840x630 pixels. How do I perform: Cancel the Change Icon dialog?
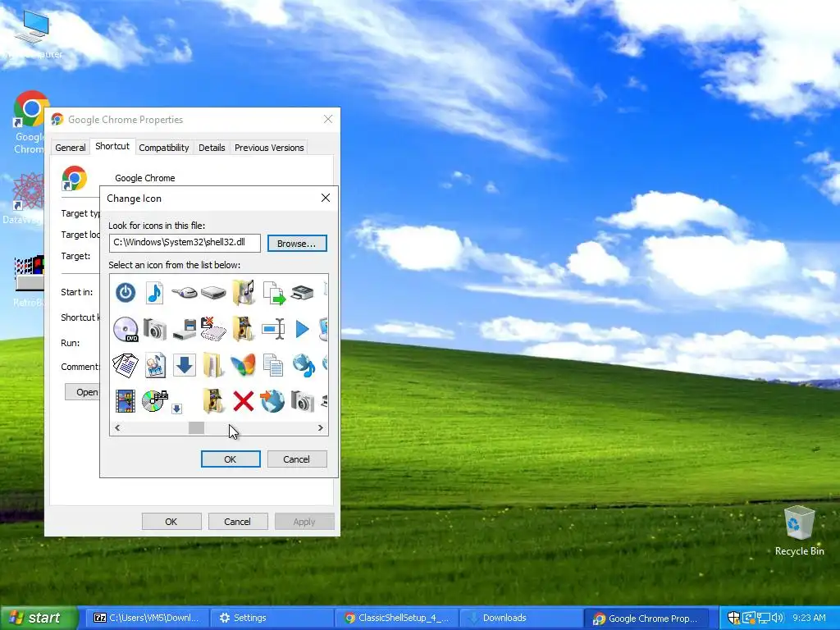297,459
